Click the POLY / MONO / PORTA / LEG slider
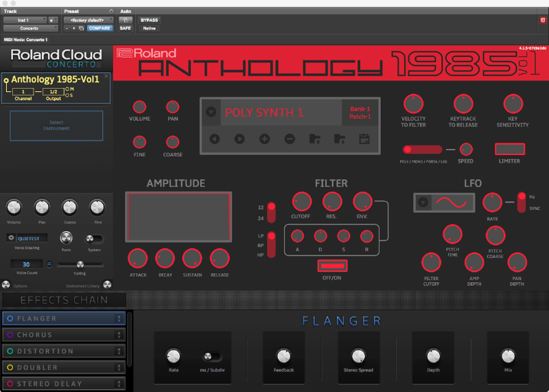 (423, 150)
